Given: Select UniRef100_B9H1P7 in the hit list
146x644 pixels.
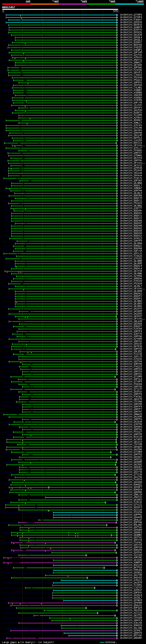Looking at the screenshot, I should click(131, 326).
